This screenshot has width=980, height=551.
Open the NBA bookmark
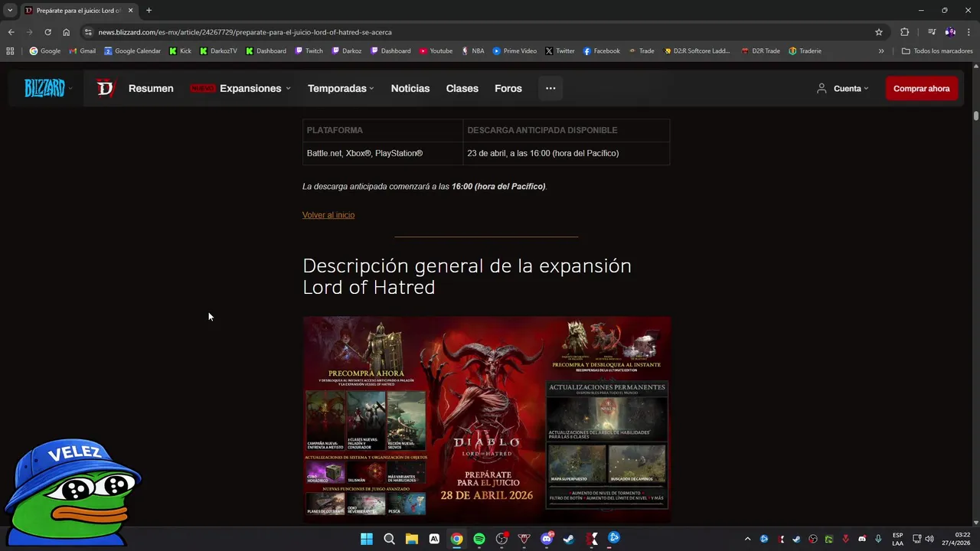pyautogui.click(x=473, y=51)
